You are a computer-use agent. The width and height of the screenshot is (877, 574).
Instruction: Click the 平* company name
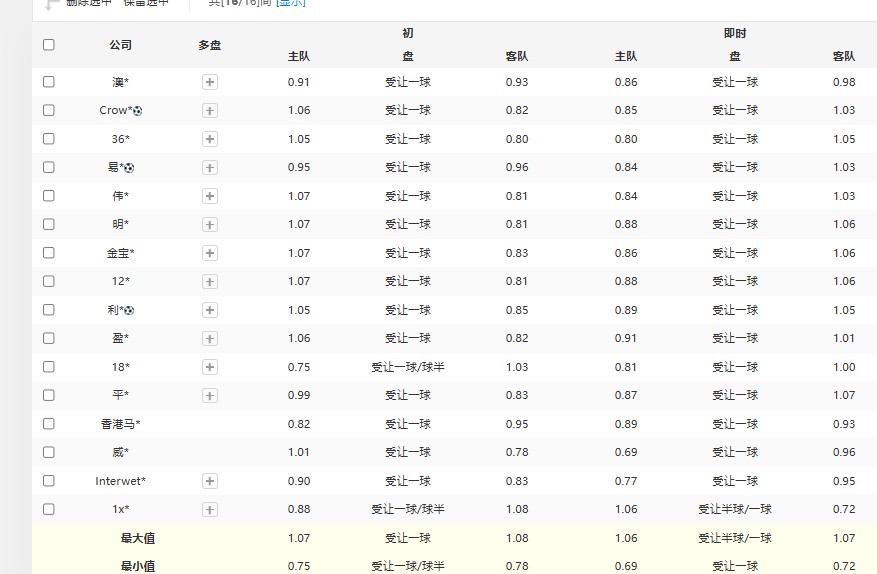[120, 395]
